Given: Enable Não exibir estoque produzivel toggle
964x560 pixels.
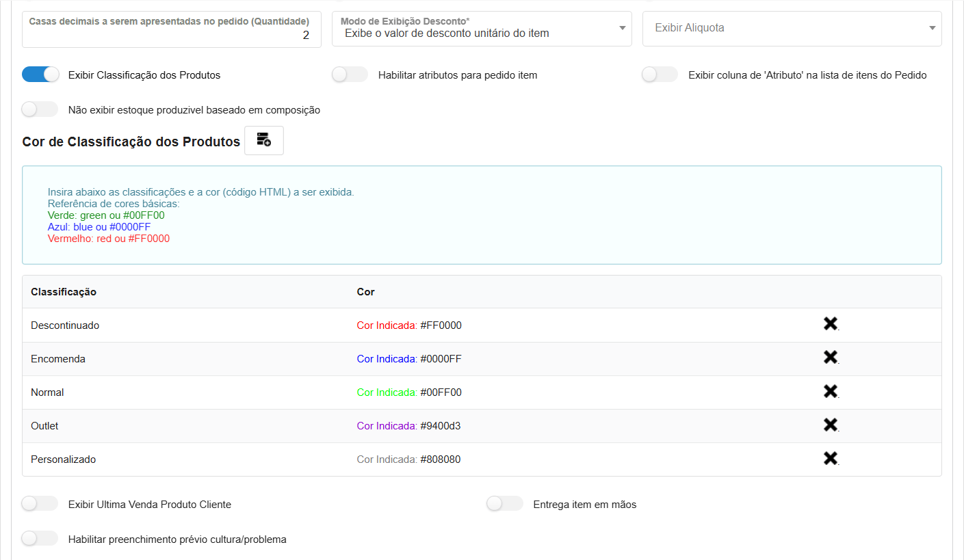Looking at the screenshot, I should (40, 109).
